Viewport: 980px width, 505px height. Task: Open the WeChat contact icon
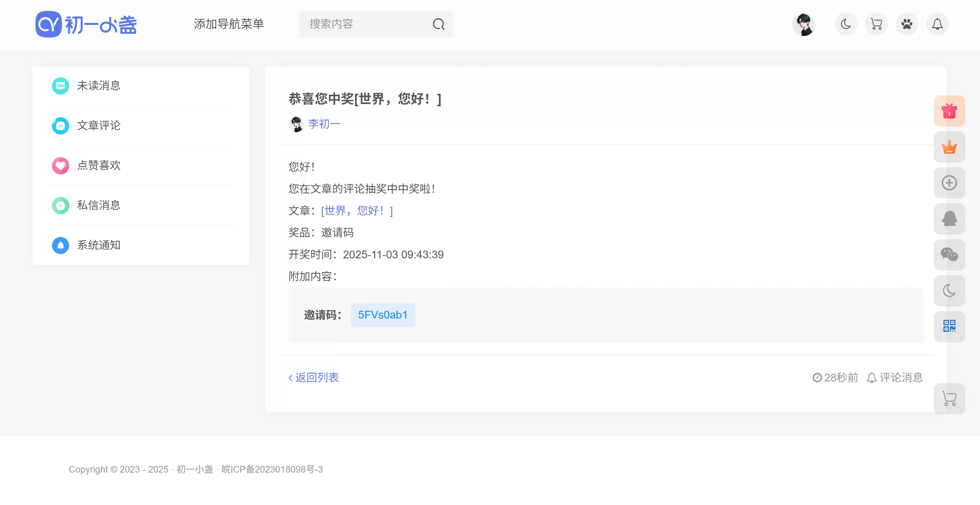point(949,255)
